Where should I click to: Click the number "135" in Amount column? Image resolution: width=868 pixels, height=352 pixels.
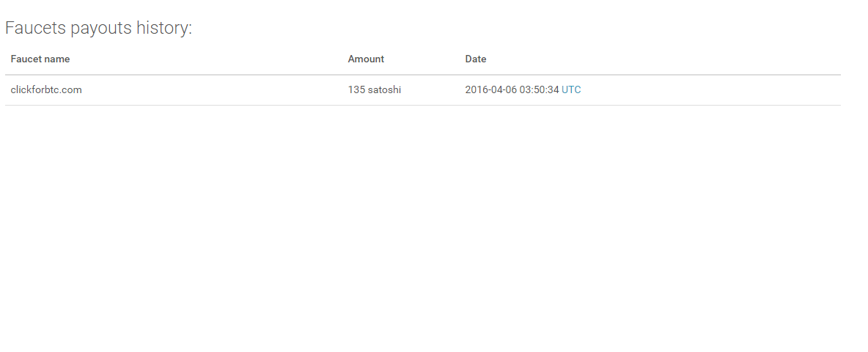[356, 90]
